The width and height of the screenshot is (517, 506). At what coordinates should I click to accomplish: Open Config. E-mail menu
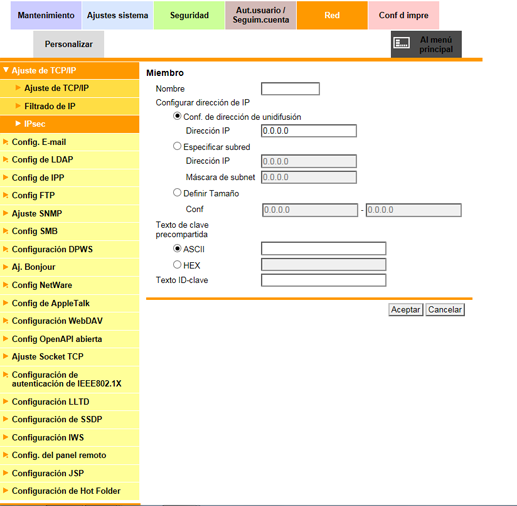[70, 142]
